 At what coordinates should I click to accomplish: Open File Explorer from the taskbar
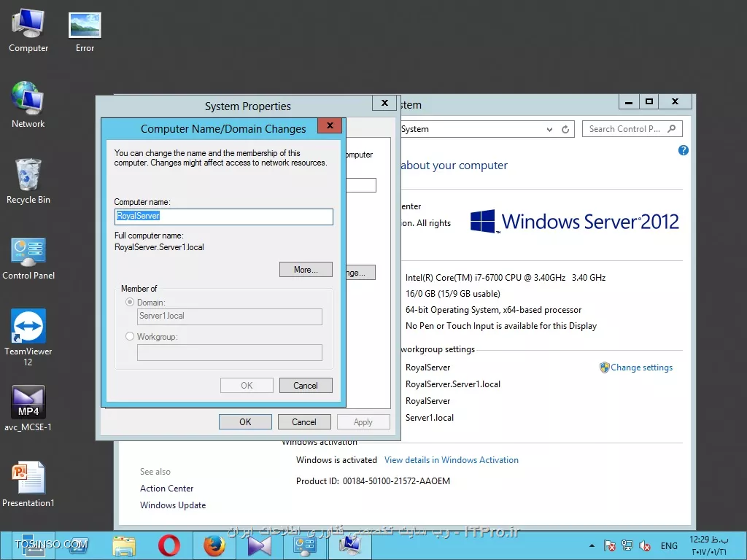124,545
